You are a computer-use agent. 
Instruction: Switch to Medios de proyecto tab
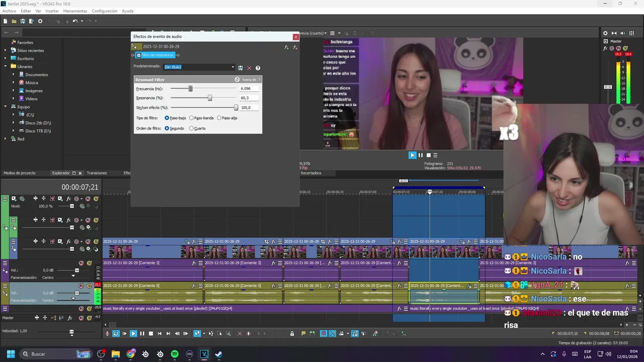tap(20, 173)
